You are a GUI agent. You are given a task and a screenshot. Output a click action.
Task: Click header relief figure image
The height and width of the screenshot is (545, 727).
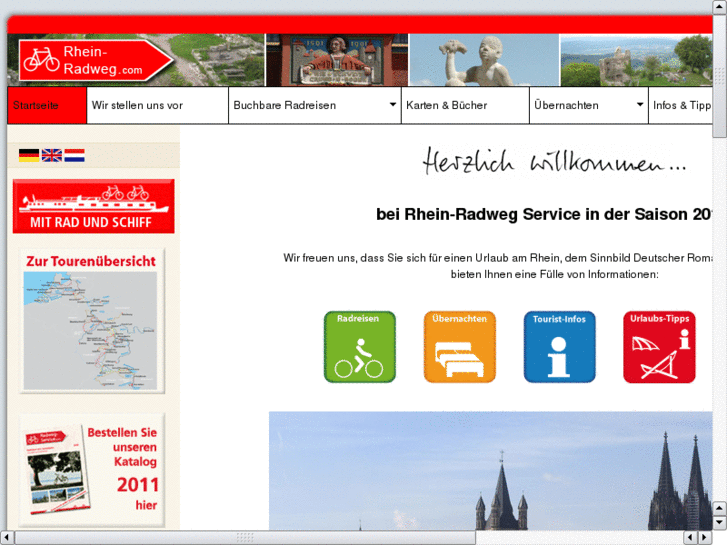click(337, 60)
